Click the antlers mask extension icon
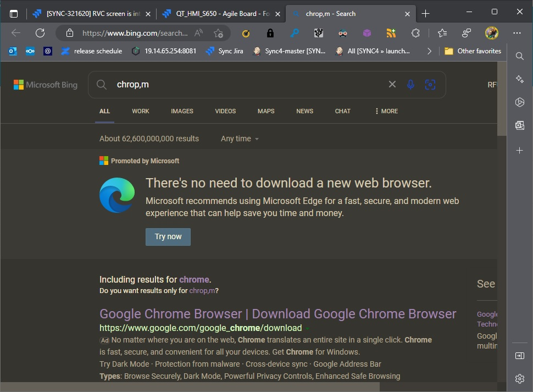Screen dimensions: 533x392 coord(319,33)
